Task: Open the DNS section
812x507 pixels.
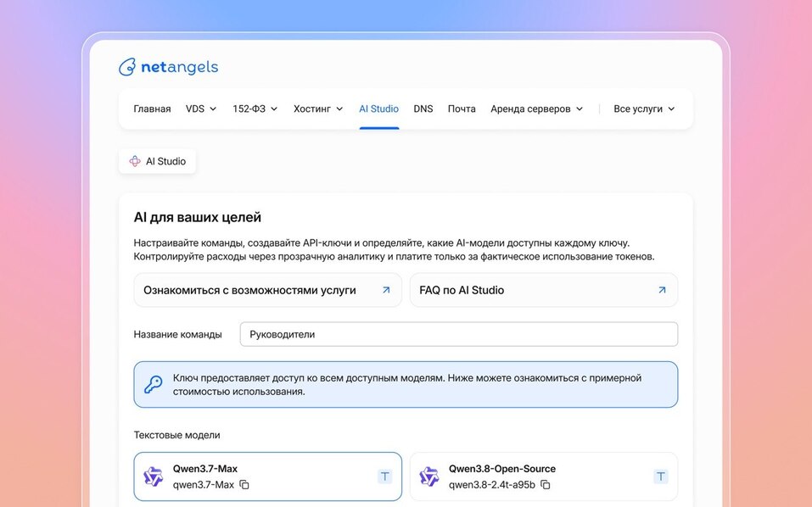Action: tap(423, 109)
